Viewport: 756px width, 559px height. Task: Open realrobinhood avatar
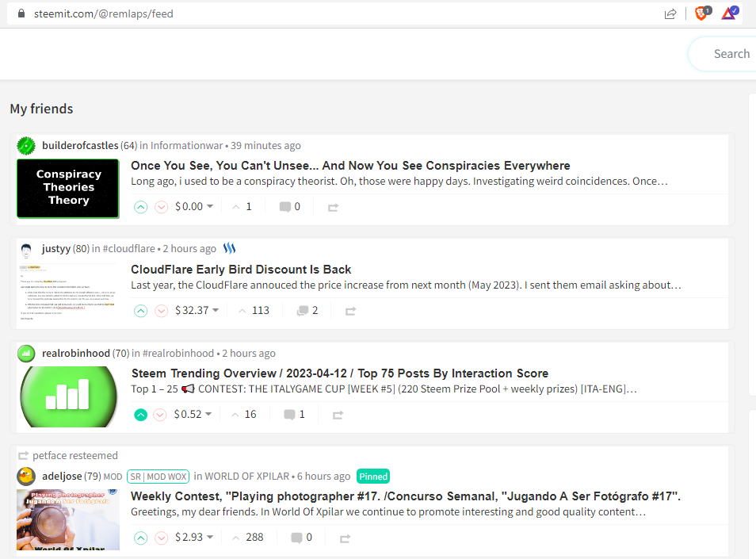(26, 354)
